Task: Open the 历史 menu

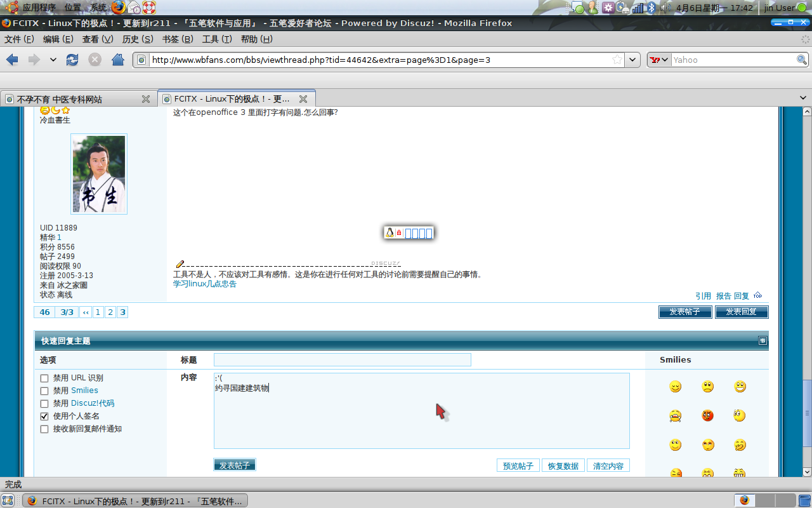Action: [138, 39]
